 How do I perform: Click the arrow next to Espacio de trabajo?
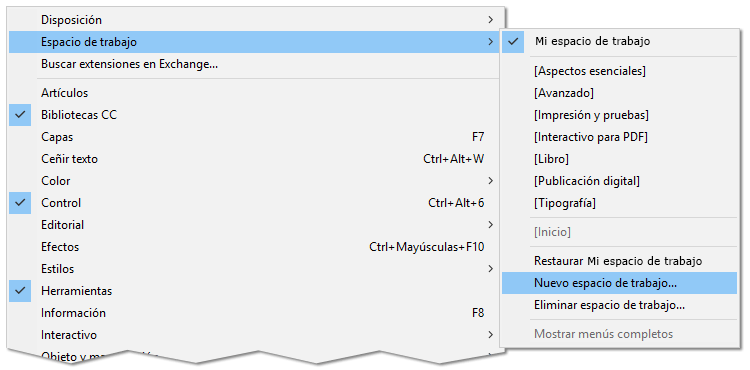[491, 42]
